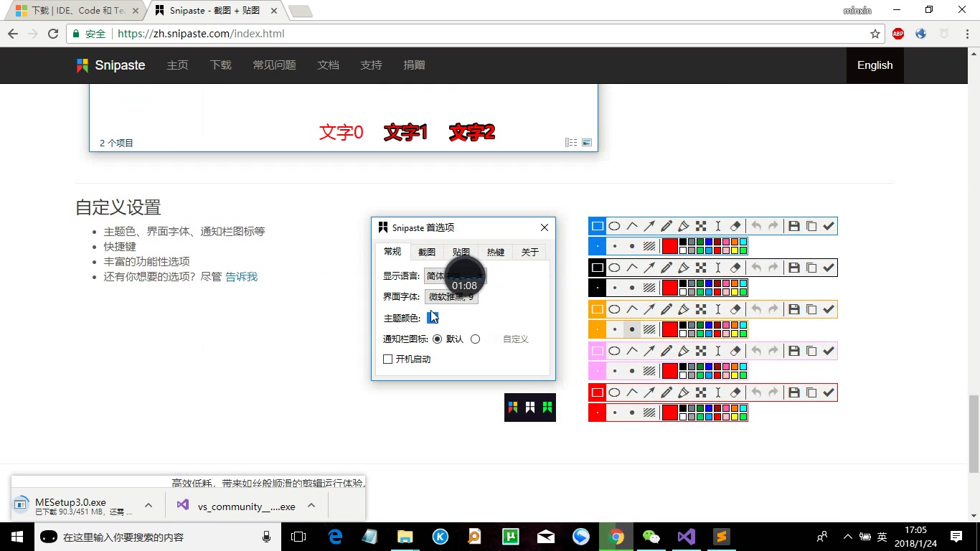The image size is (980, 551).
Task: Choose the polyline tool in the blue toolbar
Action: coord(632,226)
